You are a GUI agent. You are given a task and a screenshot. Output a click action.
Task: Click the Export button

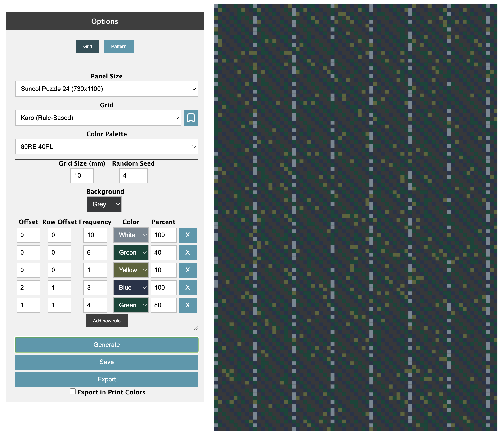[x=107, y=379]
